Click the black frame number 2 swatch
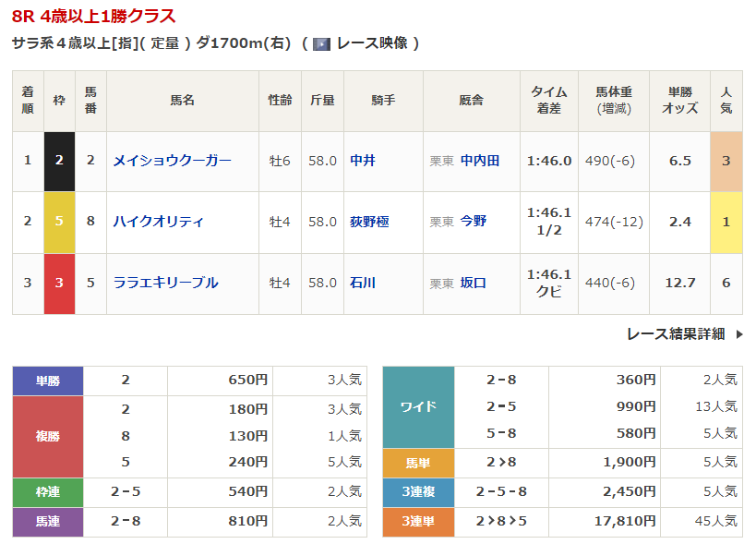Screen dimensions: 756x544 coord(59,161)
